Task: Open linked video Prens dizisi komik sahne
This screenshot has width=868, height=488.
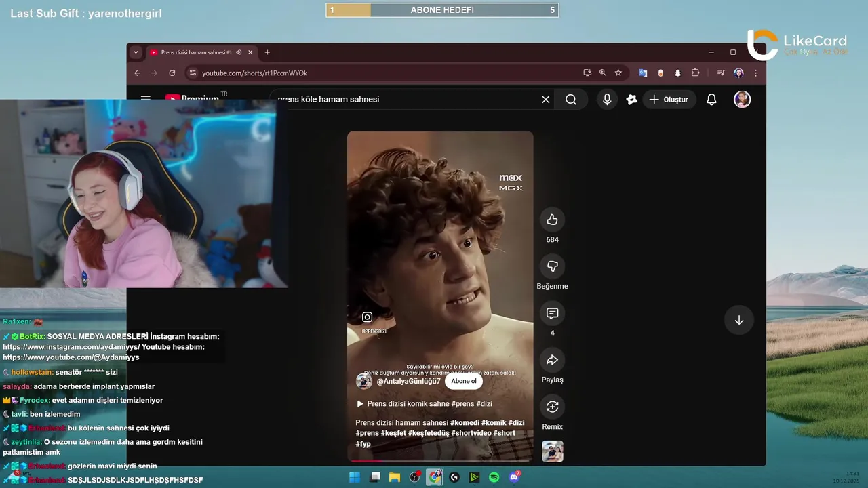Action: pos(424,404)
